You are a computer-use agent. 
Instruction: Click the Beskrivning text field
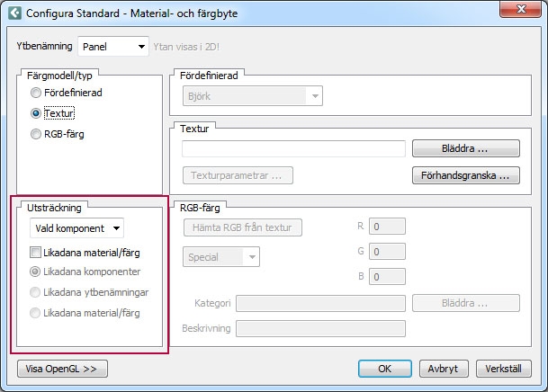[320, 328]
